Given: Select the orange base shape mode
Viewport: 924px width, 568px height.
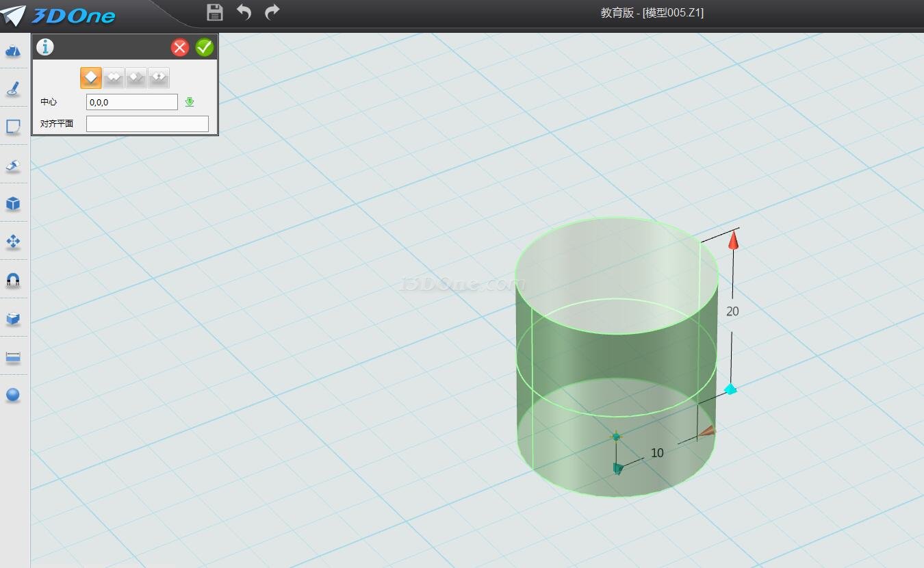Looking at the screenshot, I should click(91, 77).
